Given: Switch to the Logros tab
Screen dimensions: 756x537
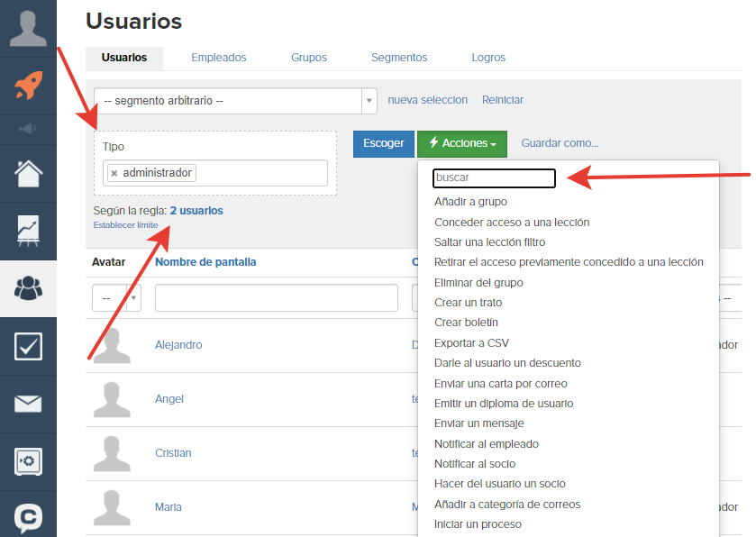Looking at the screenshot, I should [x=488, y=58].
